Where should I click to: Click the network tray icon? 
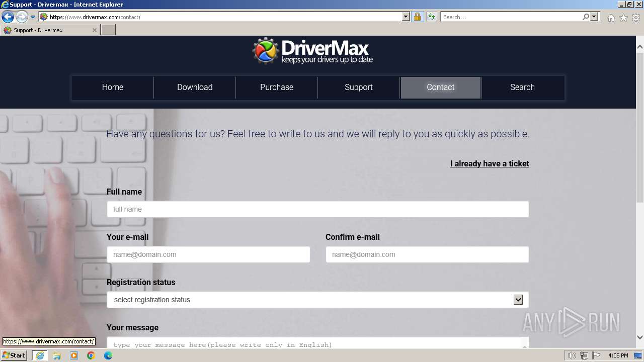[584, 355]
